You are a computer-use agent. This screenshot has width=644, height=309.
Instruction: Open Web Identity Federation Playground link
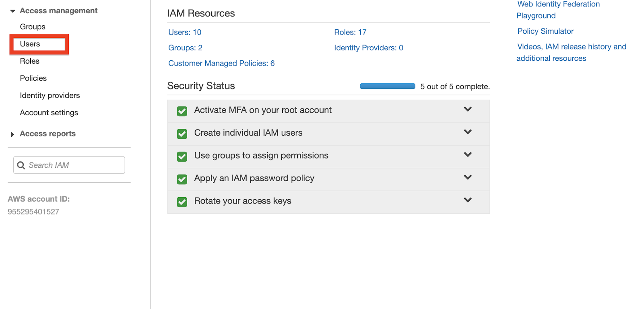pyautogui.click(x=558, y=10)
